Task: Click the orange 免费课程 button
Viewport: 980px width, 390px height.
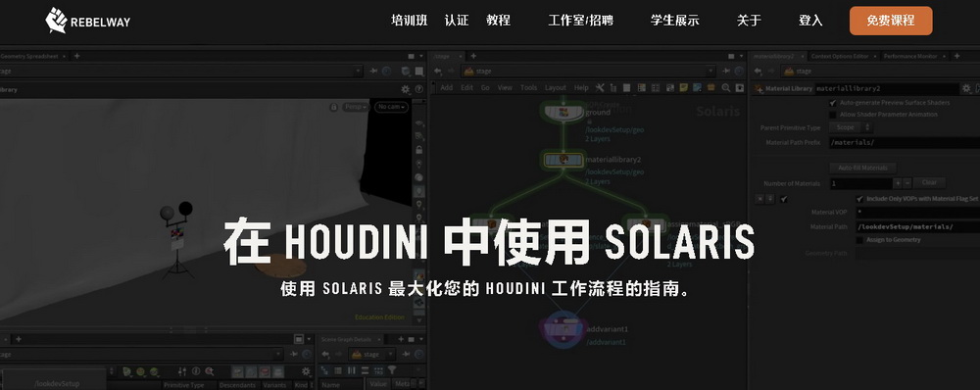Action: pyautogui.click(x=891, y=21)
